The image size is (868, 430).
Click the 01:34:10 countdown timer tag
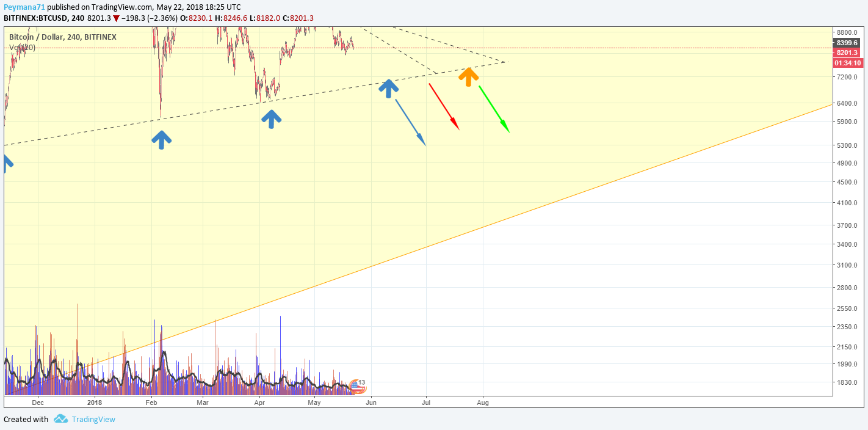tap(848, 63)
